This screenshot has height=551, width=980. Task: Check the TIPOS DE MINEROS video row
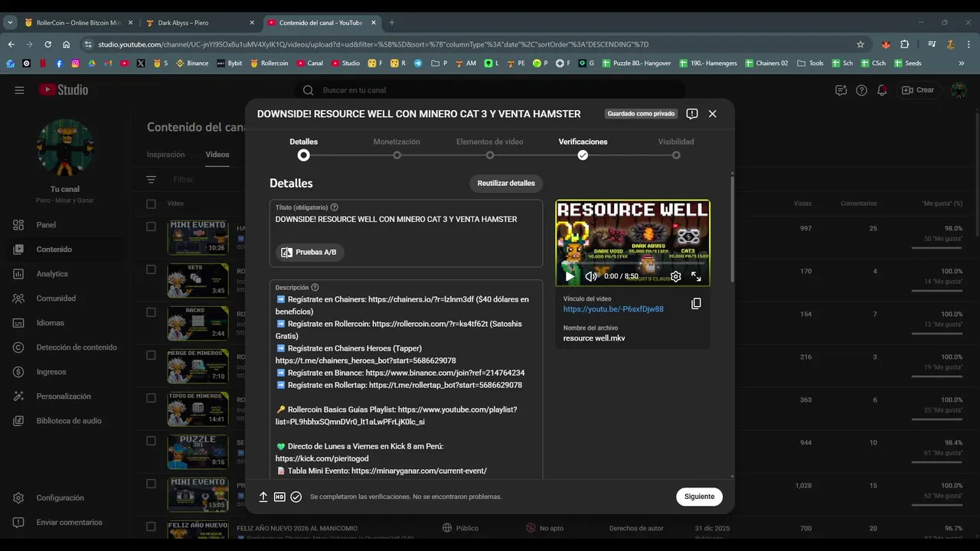click(x=151, y=398)
